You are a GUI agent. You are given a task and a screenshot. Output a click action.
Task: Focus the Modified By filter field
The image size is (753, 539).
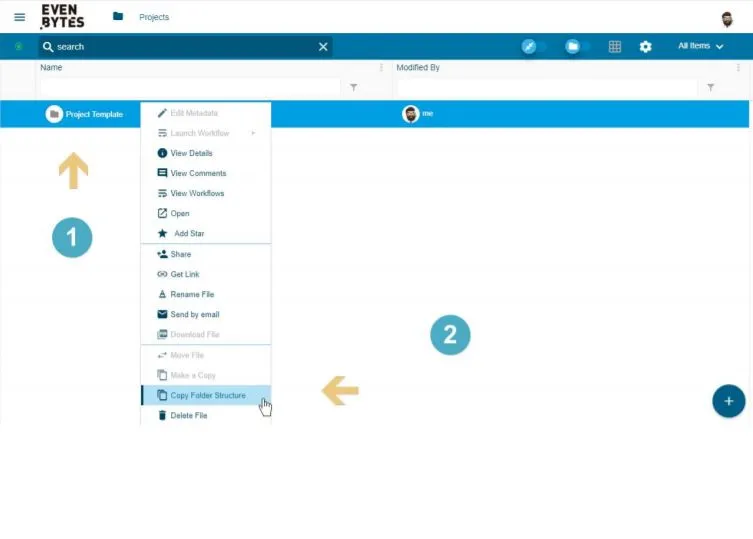[x=547, y=87]
